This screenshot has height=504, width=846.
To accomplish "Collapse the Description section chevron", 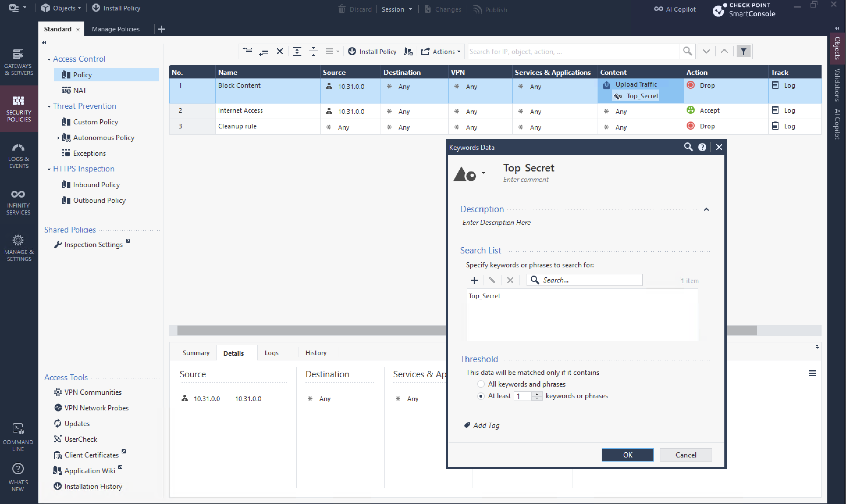I will (706, 210).
